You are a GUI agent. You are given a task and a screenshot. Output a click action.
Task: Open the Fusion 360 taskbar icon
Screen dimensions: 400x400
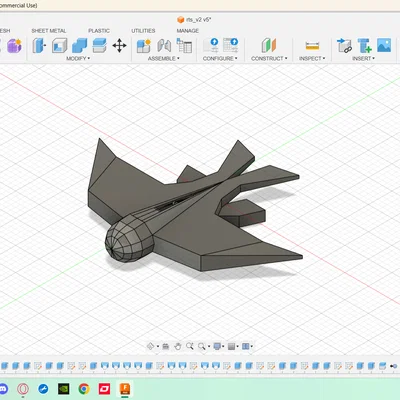pyautogui.click(x=125, y=389)
